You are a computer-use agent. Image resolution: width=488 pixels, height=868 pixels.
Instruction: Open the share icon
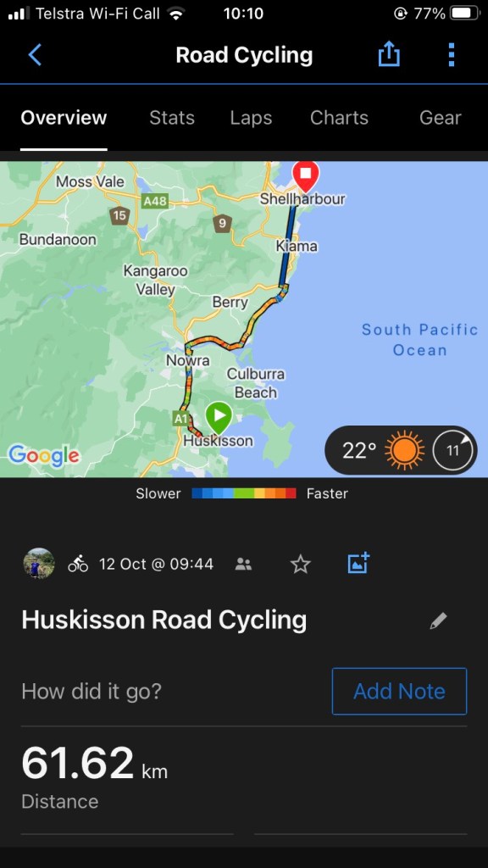coord(389,55)
